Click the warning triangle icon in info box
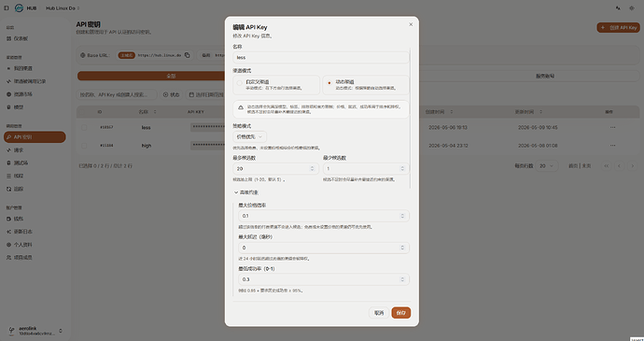This screenshot has height=341, width=644. 241,107
